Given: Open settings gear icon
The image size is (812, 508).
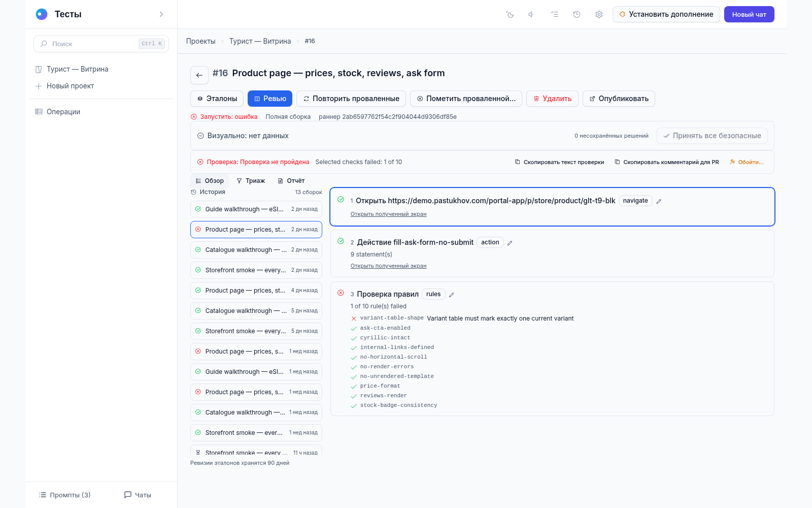Looking at the screenshot, I should coord(599,14).
